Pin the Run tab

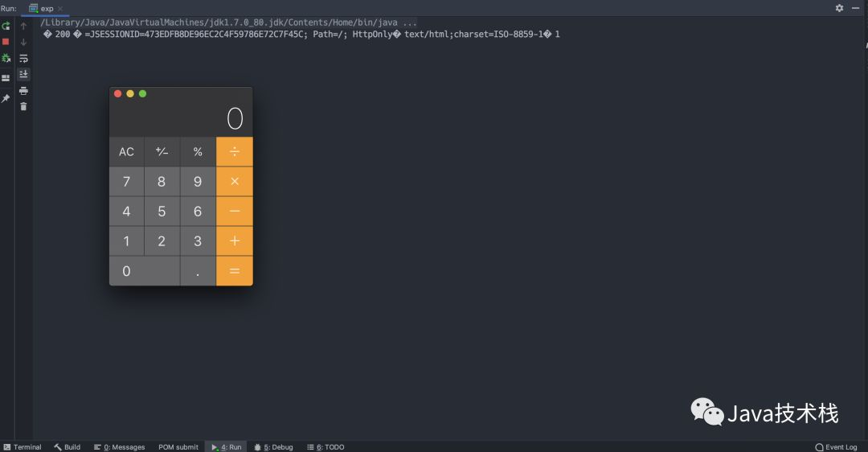pyautogui.click(x=6, y=98)
